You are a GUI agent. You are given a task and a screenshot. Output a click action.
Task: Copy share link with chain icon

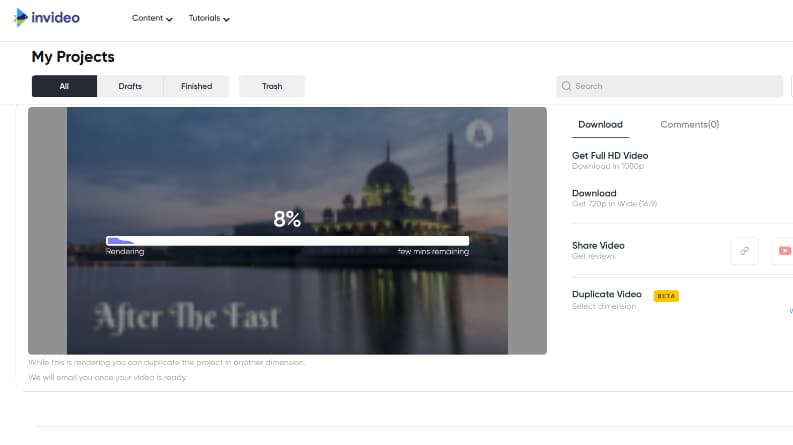point(745,251)
